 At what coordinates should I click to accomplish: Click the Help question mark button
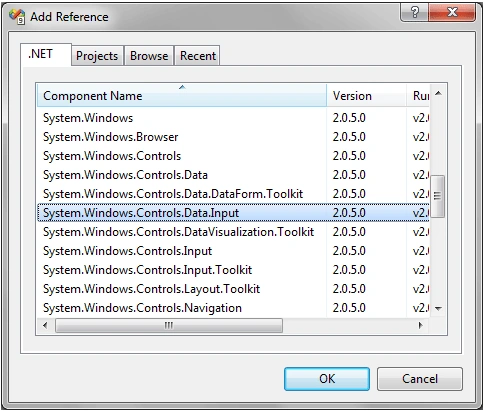point(415,13)
